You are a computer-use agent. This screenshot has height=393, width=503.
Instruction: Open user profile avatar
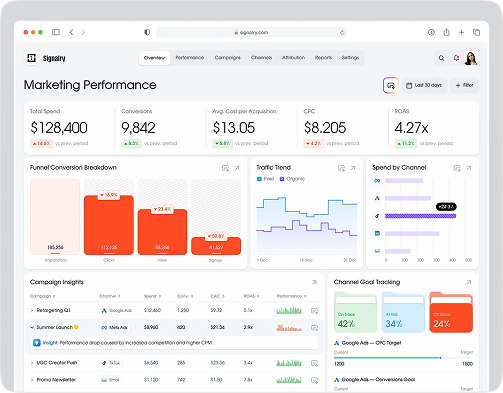point(471,58)
